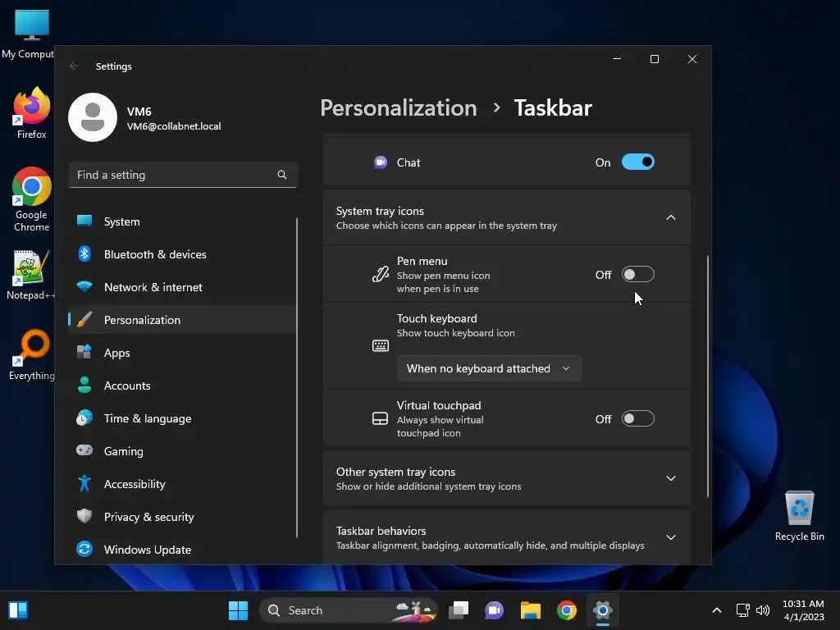
Task: Select Bluetooth & devices category
Action: (x=182, y=254)
